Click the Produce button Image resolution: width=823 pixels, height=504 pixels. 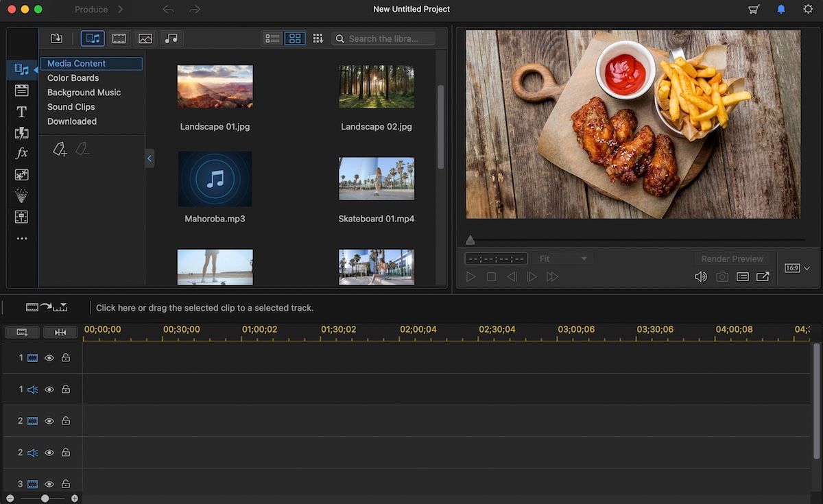[x=91, y=10]
